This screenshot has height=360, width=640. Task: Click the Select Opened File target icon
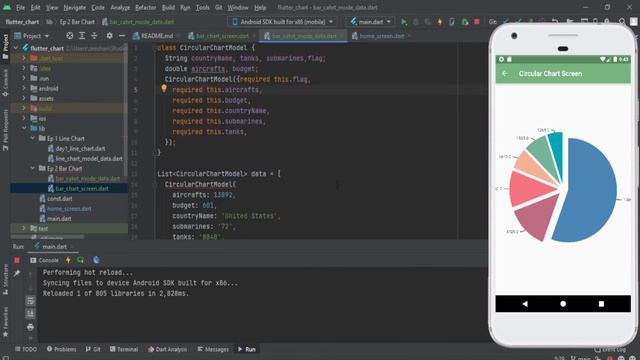(x=70, y=36)
